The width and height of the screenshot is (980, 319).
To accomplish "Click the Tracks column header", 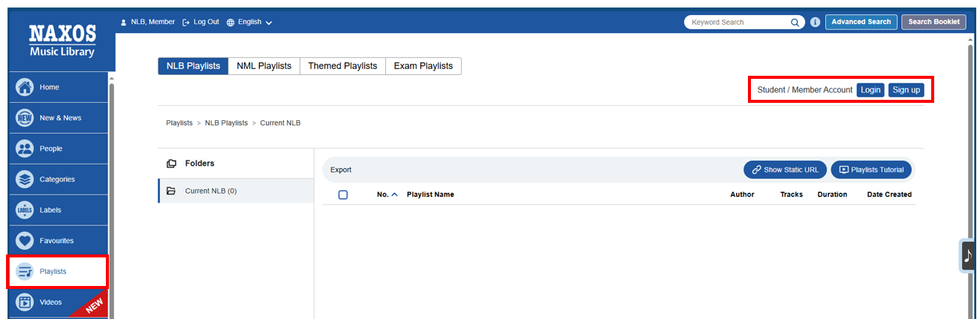I will pyautogui.click(x=792, y=194).
